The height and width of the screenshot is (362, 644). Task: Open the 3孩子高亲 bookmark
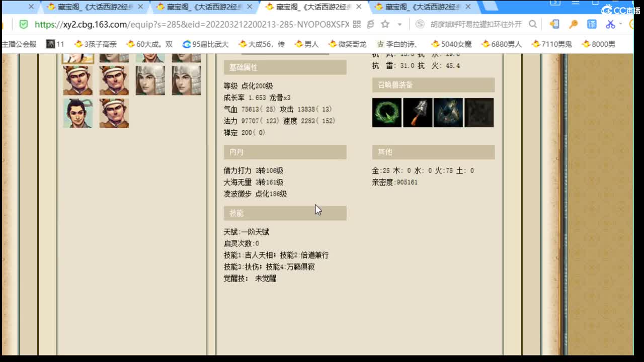point(95,44)
